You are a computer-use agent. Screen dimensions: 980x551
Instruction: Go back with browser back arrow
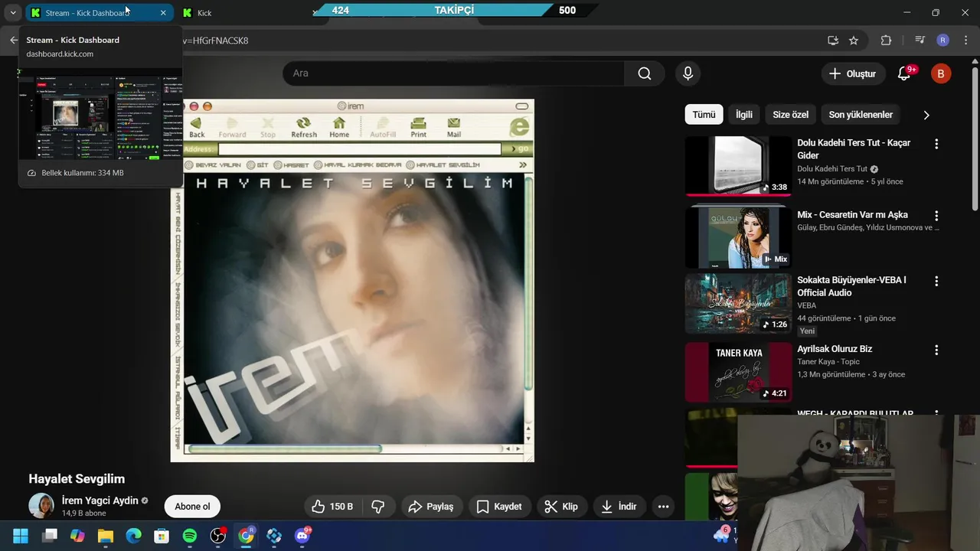click(13, 41)
